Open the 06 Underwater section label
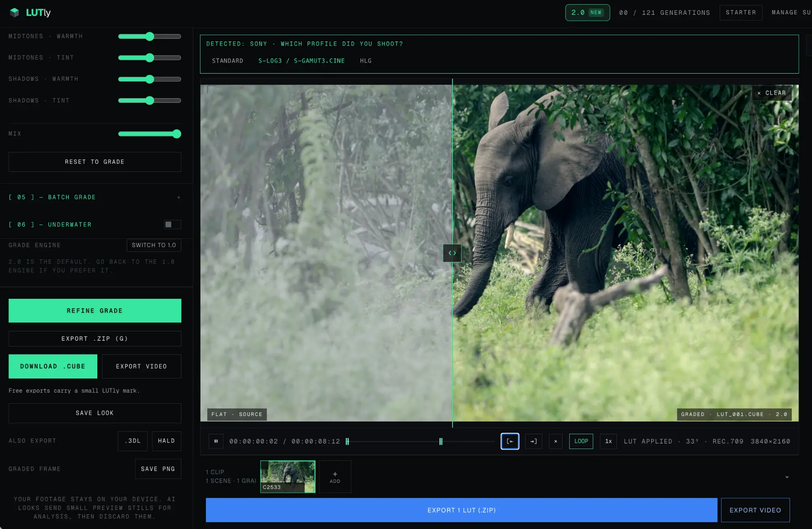The height and width of the screenshot is (529, 812). click(x=50, y=225)
